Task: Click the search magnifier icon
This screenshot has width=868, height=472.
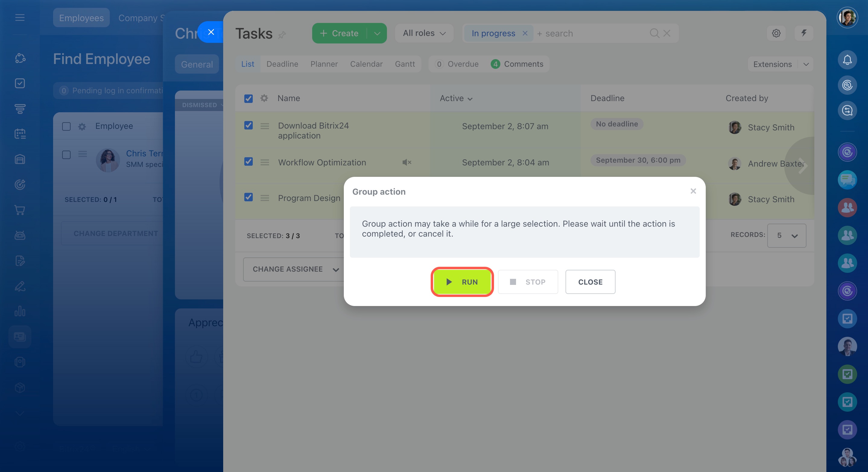Action: tap(654, 33)
